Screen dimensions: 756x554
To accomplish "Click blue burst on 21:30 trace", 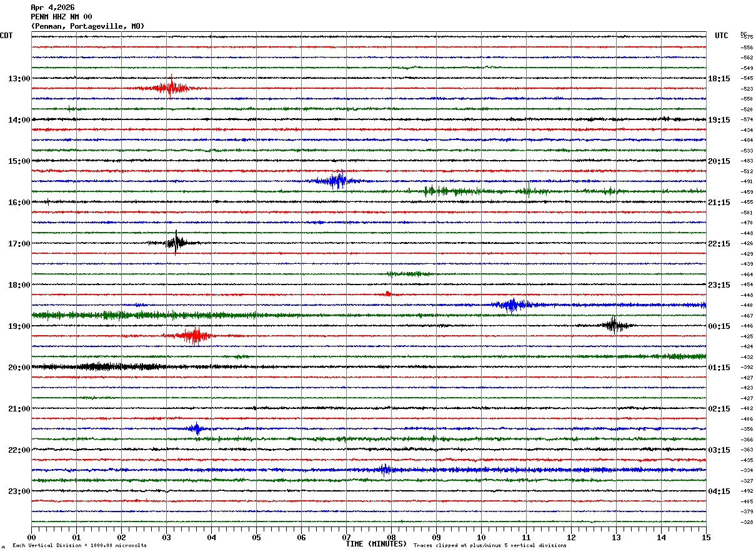I will pyautogui.click(x=196, y=429).
